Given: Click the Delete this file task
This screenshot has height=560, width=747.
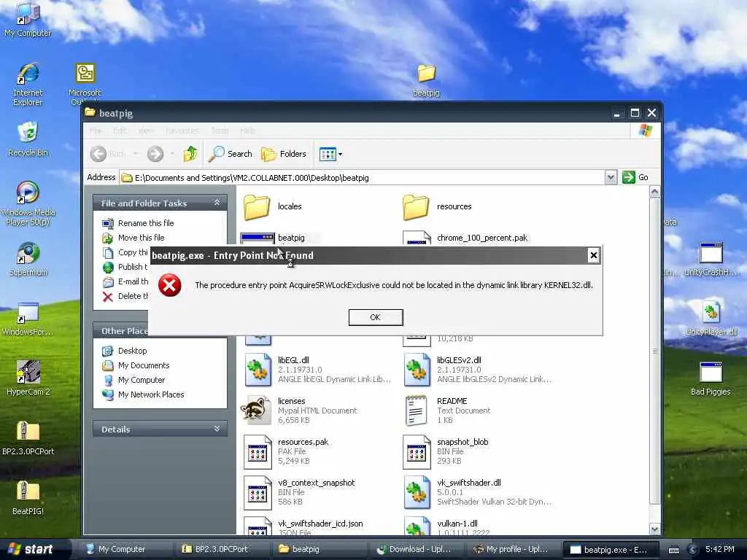Looking at the screenshot, I should [x=125, y=296].
